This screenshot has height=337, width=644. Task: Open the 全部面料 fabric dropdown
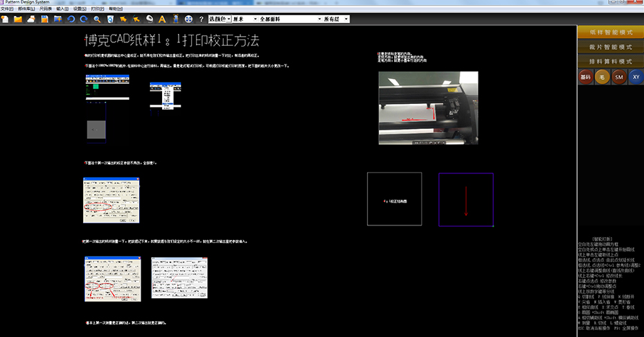click(x=291, y=19)
